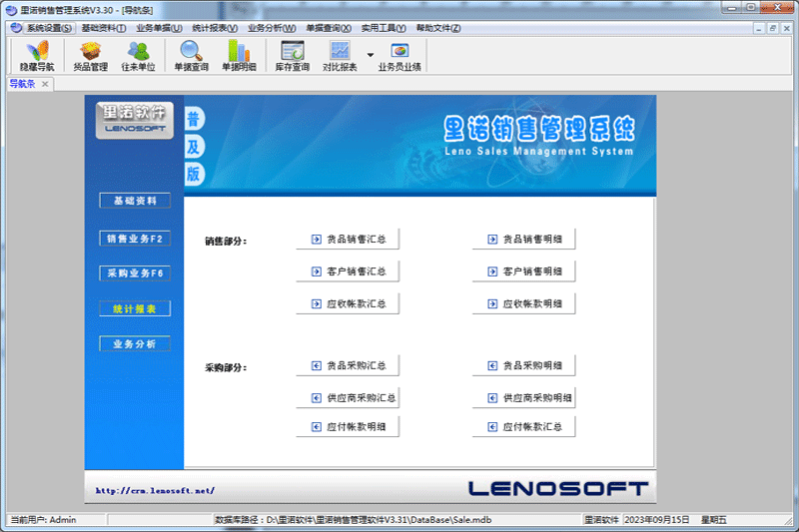
Task: Click 里诺软件 in the status bar
Action: point(601,520)
